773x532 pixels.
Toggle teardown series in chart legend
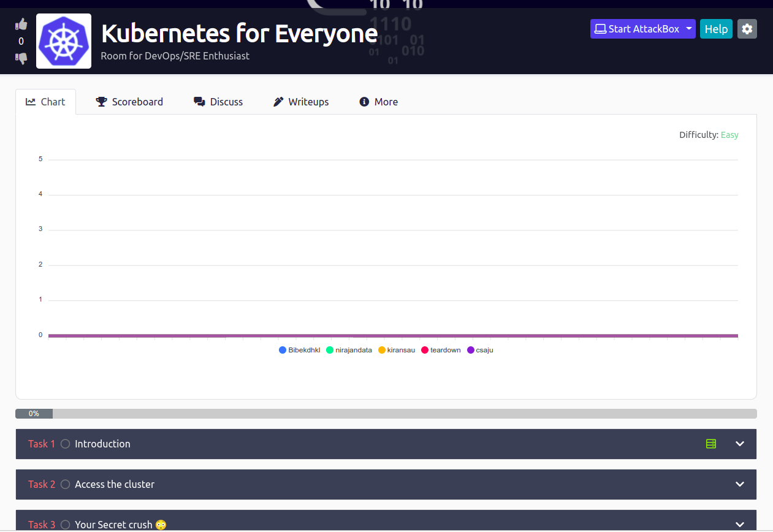(x=441, y=350)
